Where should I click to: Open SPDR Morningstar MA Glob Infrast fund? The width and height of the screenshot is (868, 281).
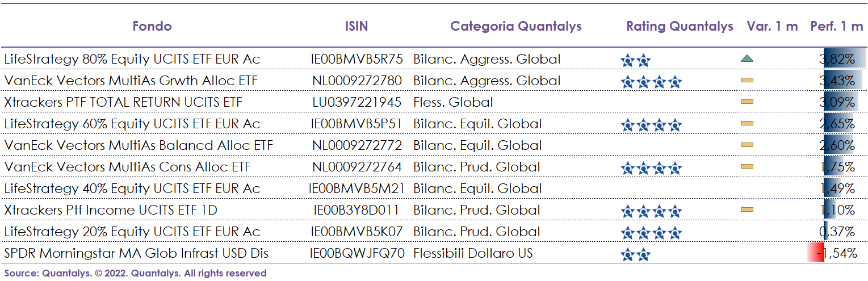coord(136,253)
